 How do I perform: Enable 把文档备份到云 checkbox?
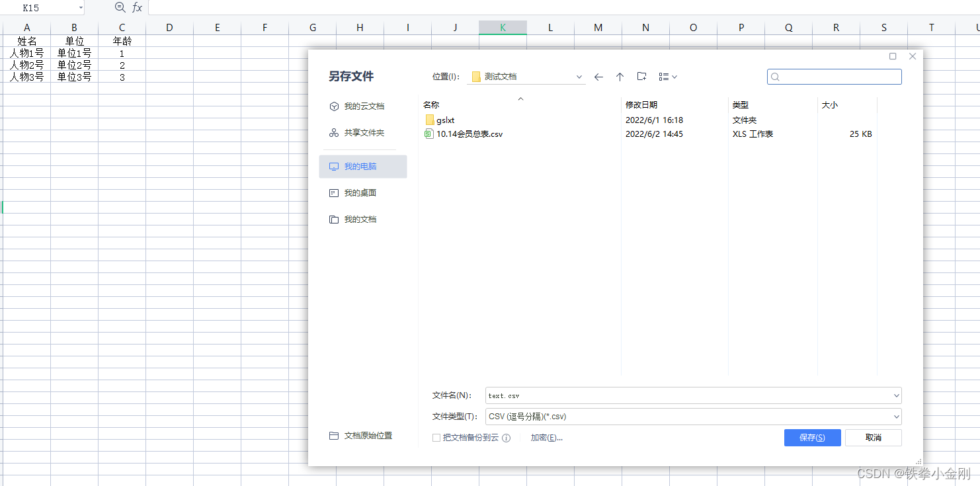pyautogui.click(x=436, y=437)
